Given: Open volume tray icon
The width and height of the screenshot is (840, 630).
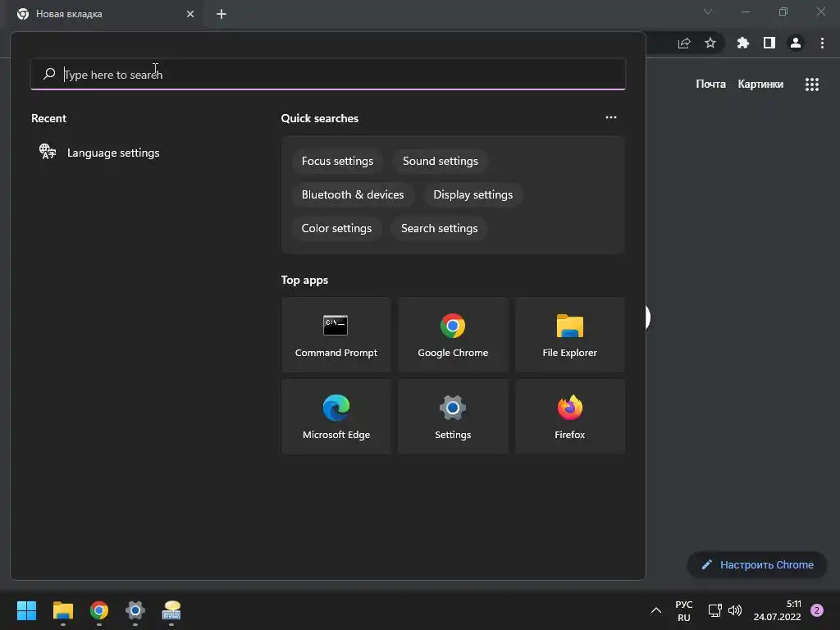Looking at the screenshot, I should coord(735,610).
